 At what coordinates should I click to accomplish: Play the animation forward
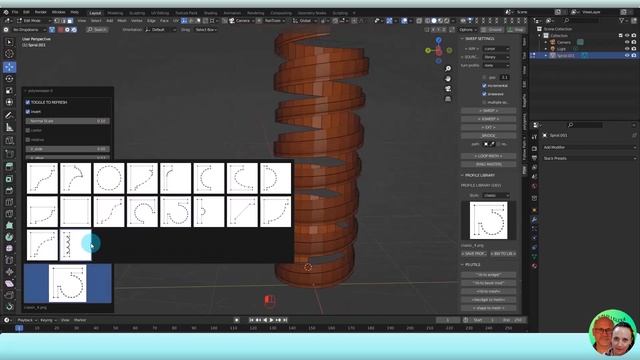[271, 320]
